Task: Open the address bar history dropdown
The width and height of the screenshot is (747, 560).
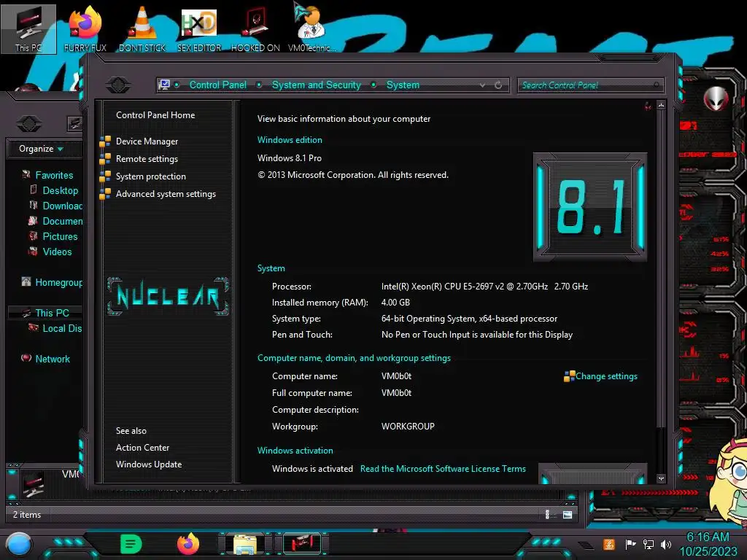Action: [483, 85]
